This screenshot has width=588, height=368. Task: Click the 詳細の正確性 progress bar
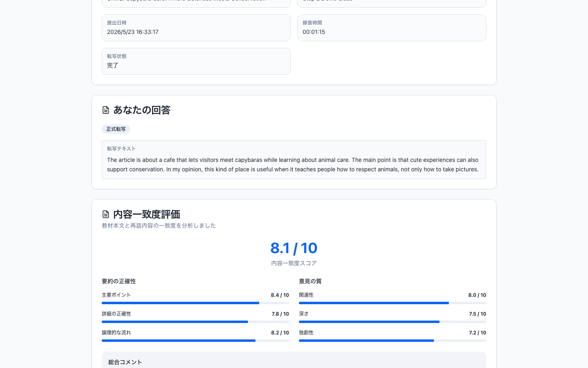pos(195,322)
